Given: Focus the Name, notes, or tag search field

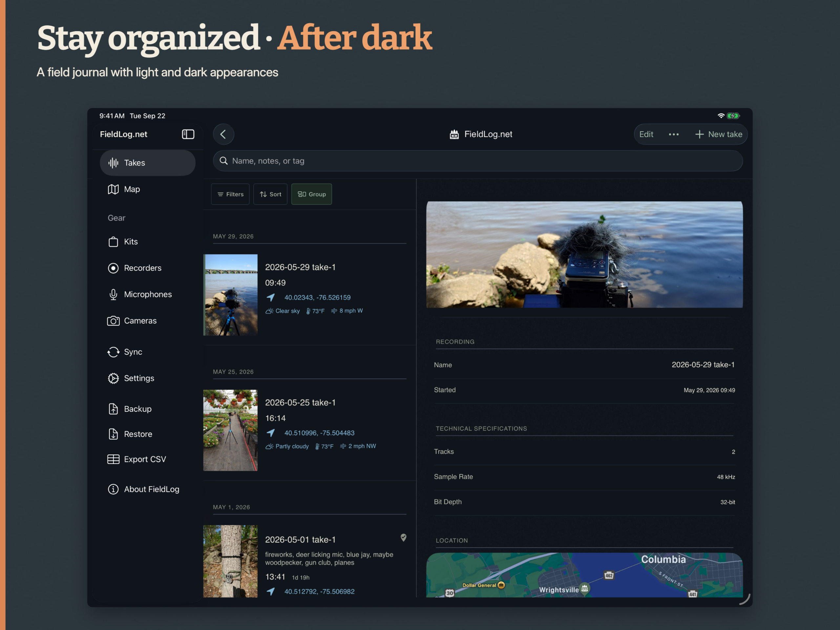Looking at the screenshot, I should (478, 161).
